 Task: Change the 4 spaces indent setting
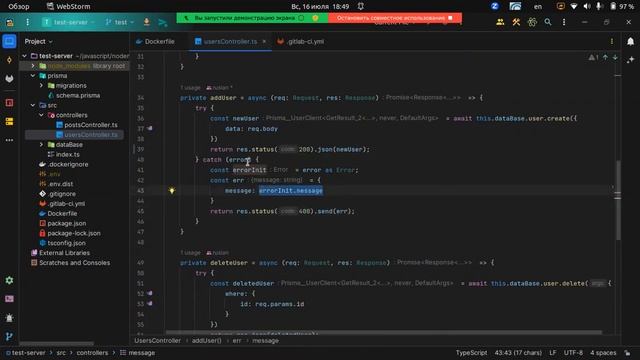pyautogui.click(x=603, y=353)
